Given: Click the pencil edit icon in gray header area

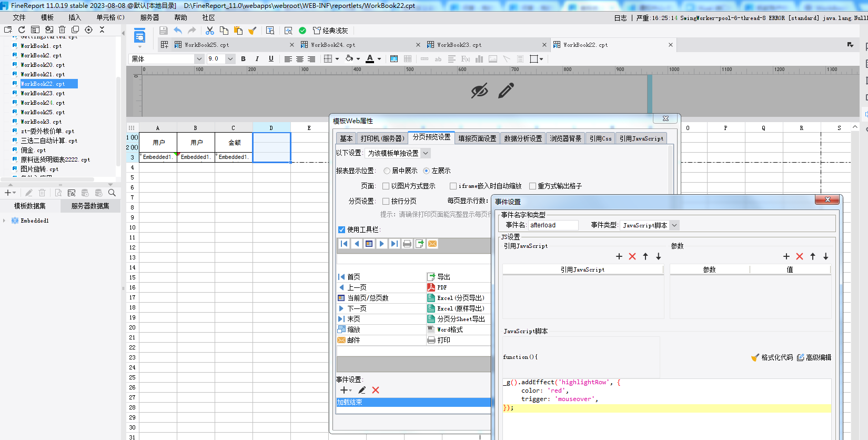Looking at the screenshot, I should [x=506, y=91].
